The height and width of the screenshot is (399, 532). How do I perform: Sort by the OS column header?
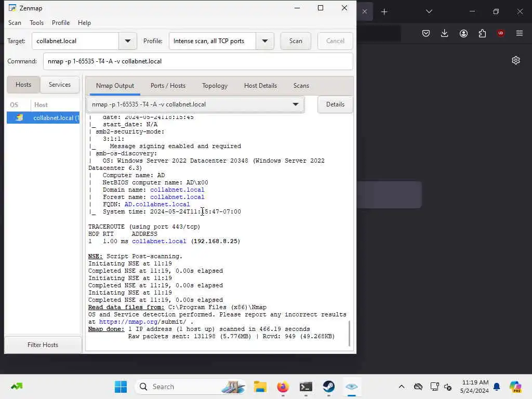click(14, 105)
